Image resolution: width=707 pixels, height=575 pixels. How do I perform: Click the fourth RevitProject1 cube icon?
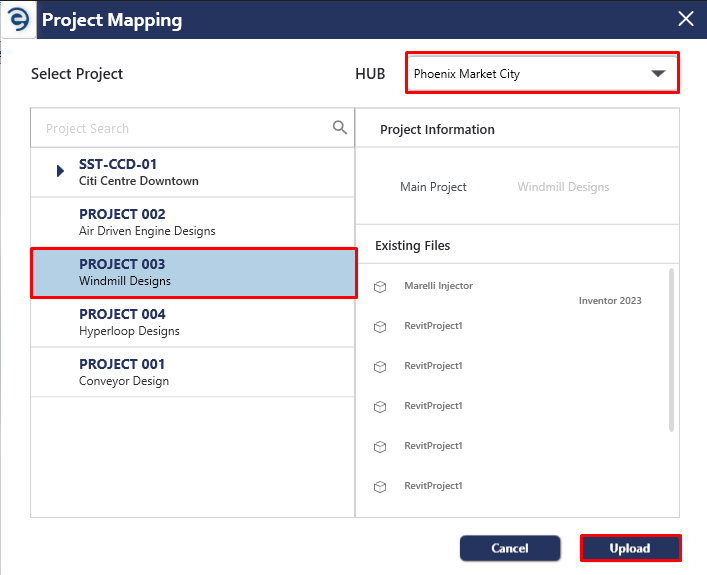[x=380, y=446]
